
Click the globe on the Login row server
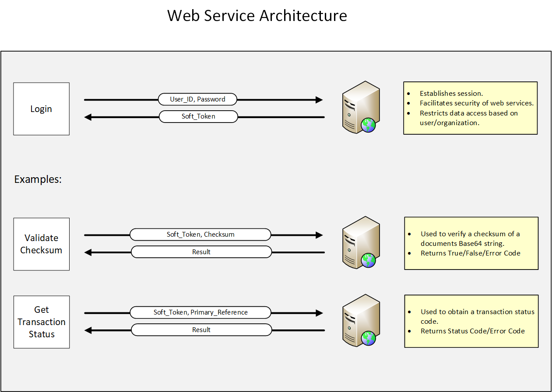click(368, 126)
